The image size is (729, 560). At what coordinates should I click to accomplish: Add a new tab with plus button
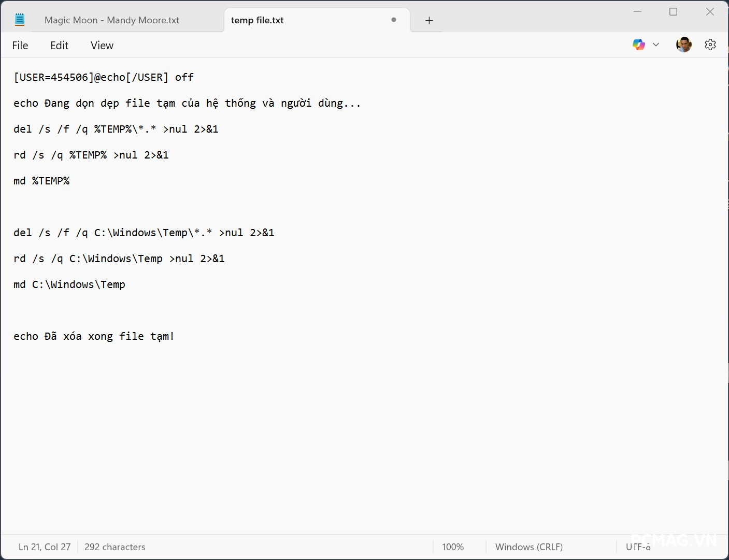point(429,20)
